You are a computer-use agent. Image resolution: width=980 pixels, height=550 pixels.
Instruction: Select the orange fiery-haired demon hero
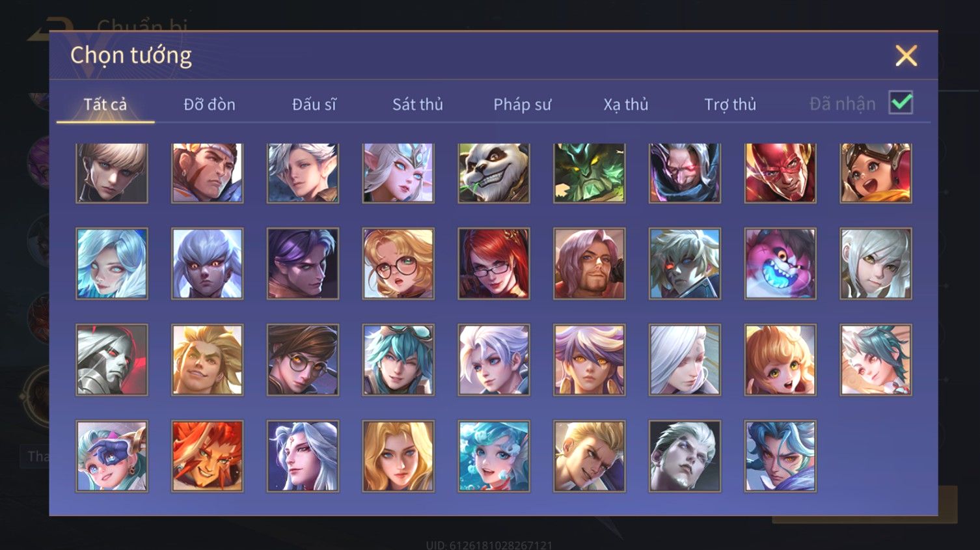tap(208, 456)
